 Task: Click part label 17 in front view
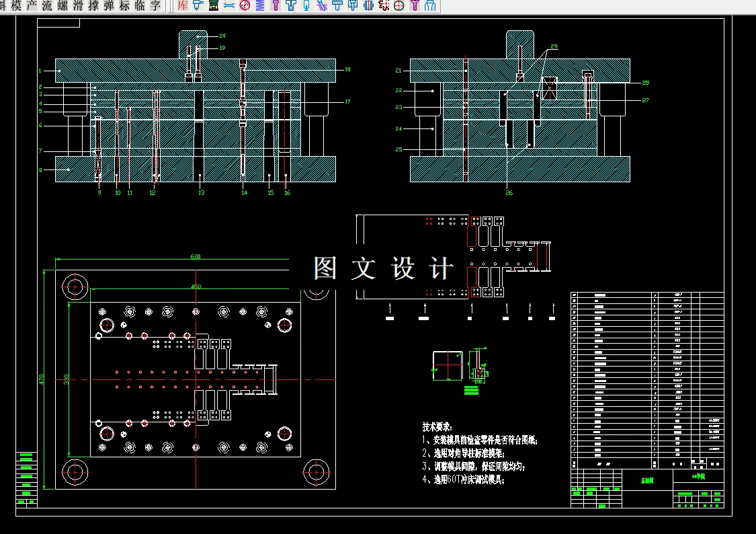point(347,102)
